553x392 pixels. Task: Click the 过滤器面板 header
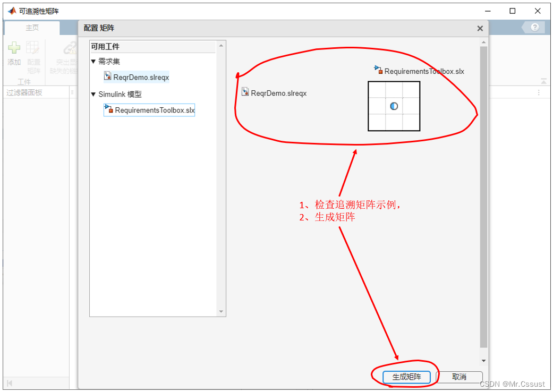[24, 93]
